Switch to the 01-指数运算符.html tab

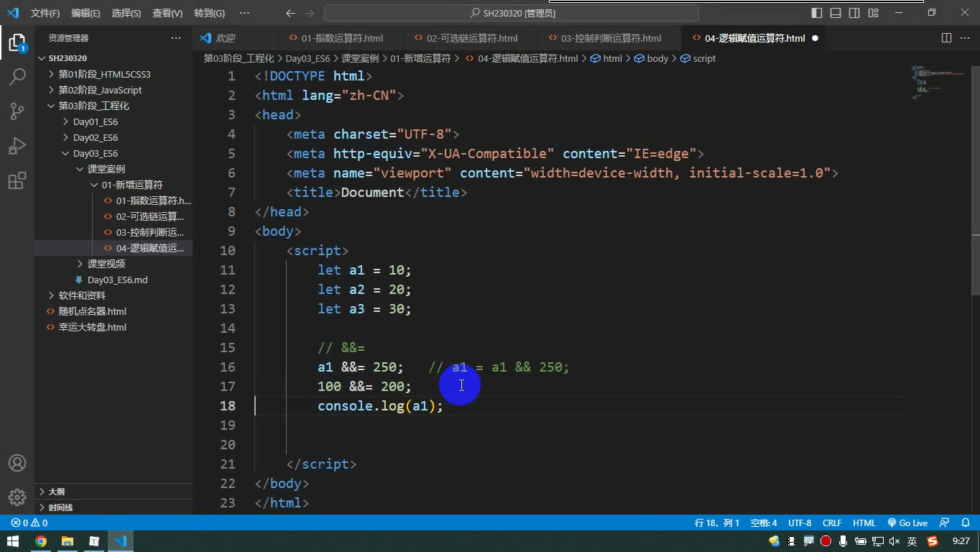coord(342,38)
